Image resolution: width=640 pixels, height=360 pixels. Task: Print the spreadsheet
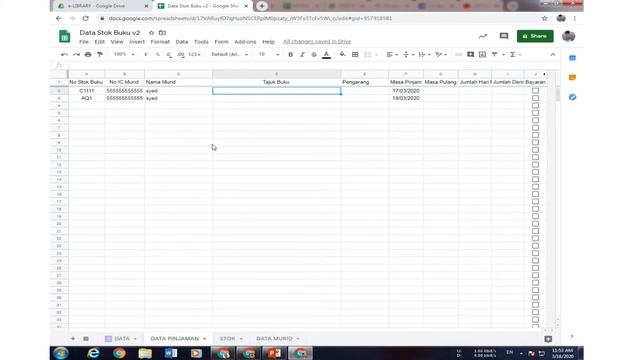(88, 54)
